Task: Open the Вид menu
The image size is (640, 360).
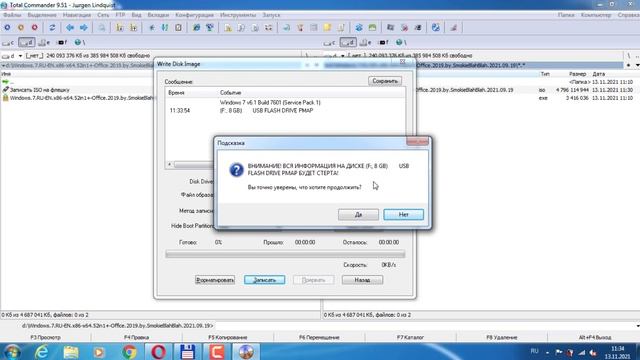Action: tap(136, 15)
